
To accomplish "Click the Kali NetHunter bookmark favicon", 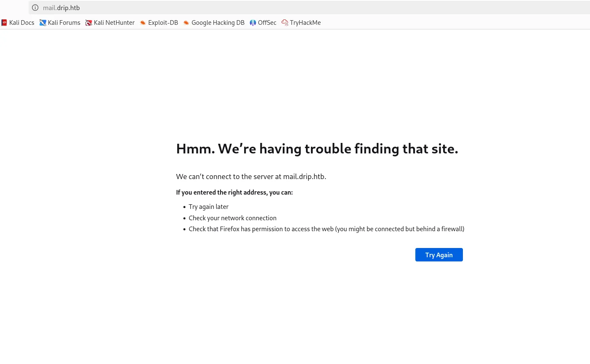I will click(89, 23).
